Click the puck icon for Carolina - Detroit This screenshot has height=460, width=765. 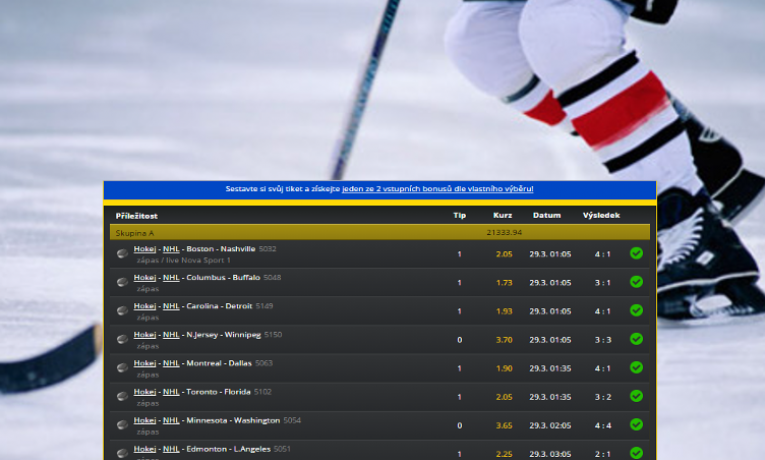(x=122, y=311)
